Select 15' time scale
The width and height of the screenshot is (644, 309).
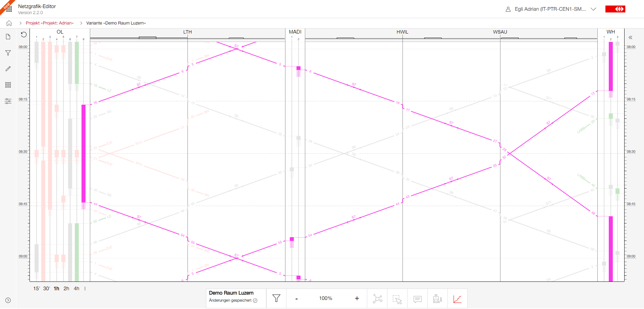tap(37, 289)
